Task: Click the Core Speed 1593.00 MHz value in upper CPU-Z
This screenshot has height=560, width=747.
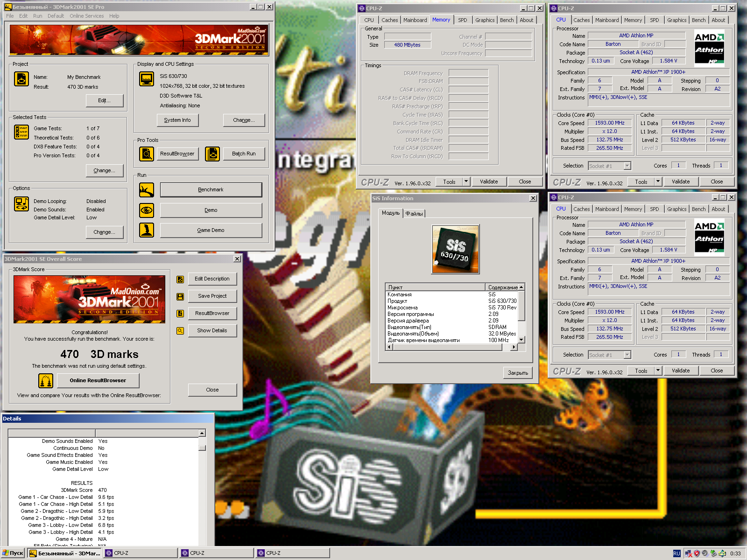Action: [609, 123]
